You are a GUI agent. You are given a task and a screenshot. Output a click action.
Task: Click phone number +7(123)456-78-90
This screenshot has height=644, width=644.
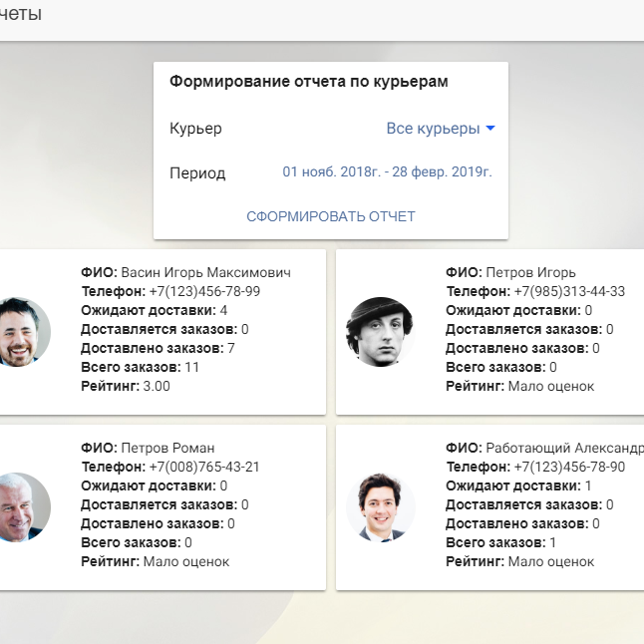click(x=569, y=467)
